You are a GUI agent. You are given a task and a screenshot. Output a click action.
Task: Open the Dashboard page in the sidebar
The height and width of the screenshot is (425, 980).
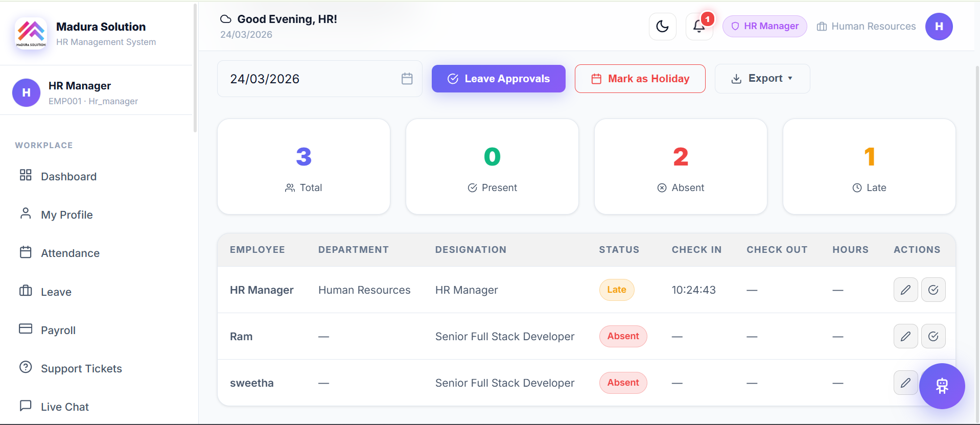click(68, 177)
